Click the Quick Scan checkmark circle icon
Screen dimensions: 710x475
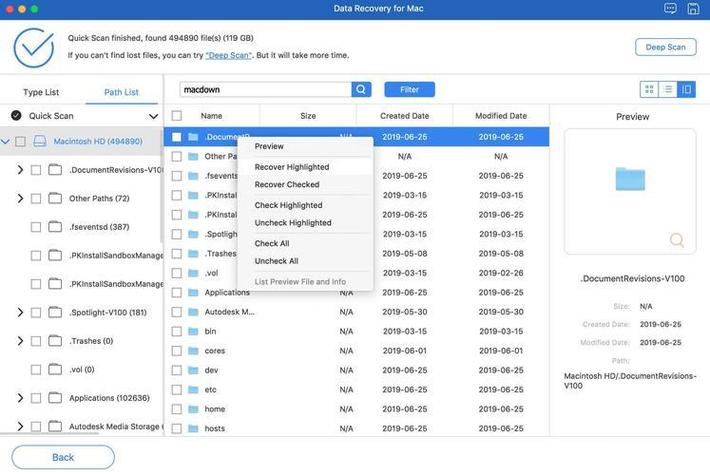click(x=16, y=115)
